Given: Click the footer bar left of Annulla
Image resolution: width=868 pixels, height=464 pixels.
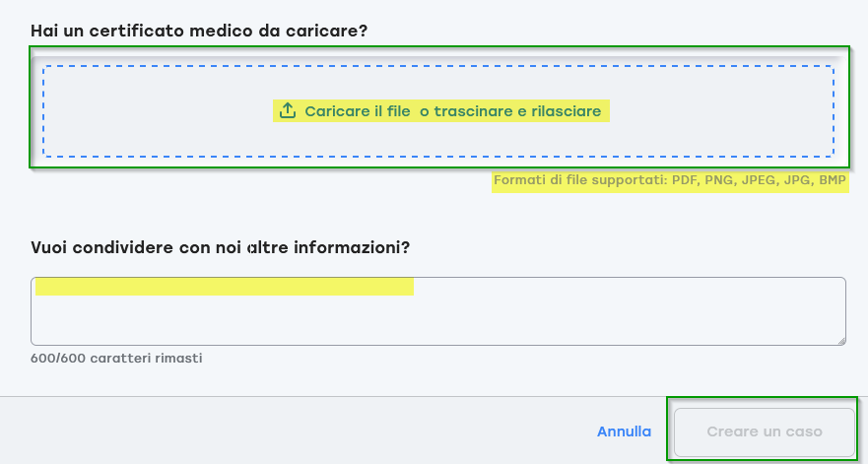Looking at the screenshot, I should (296, 431).
